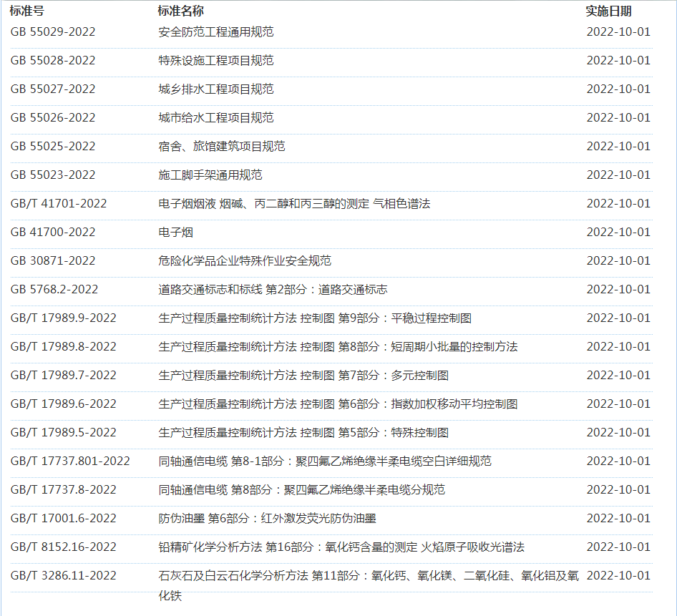Click 聚四氟乙烯绝缘半柔电缆分规范 title

pyautogui.click(x=301, y=489)
